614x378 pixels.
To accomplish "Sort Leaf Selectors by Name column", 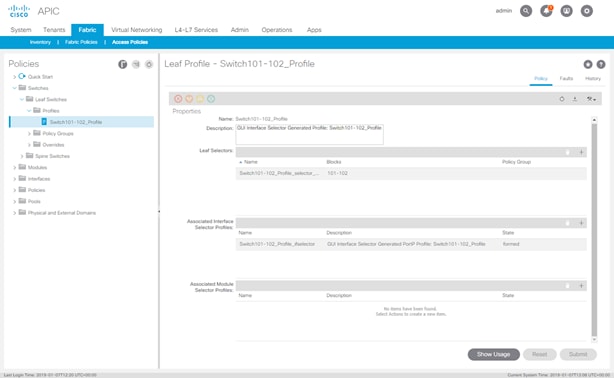I will 251,162.
